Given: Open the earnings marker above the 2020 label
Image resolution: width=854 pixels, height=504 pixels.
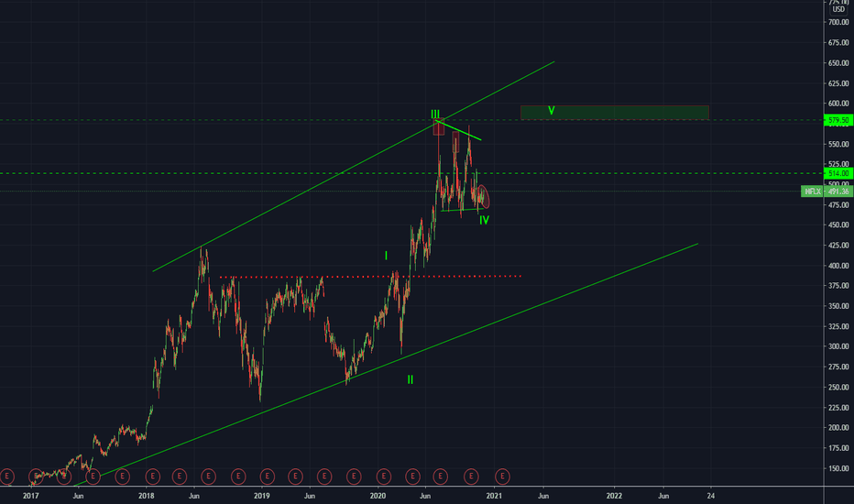Looking at the screenshot, I should click(x=383, y=477).
